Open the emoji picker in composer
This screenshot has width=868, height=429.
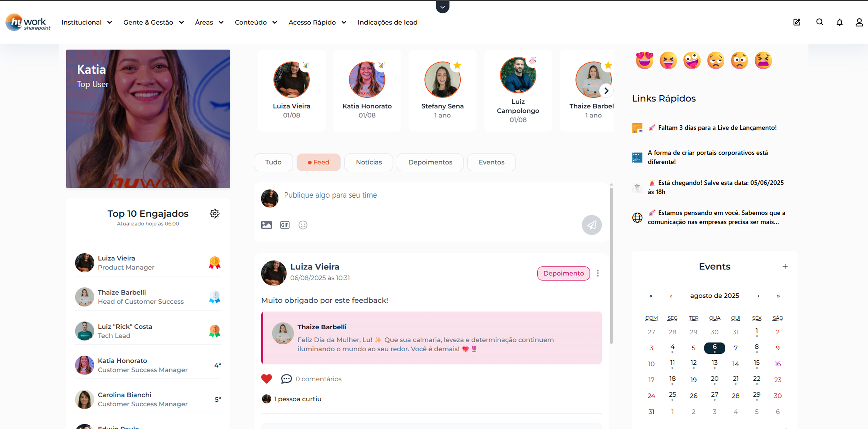[x=303, y=225]
